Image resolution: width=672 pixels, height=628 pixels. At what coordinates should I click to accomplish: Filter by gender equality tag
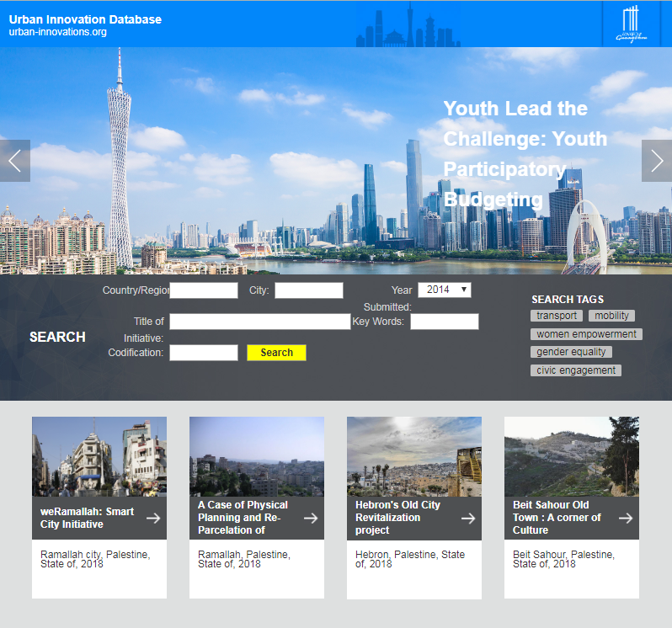pos(571,352)
